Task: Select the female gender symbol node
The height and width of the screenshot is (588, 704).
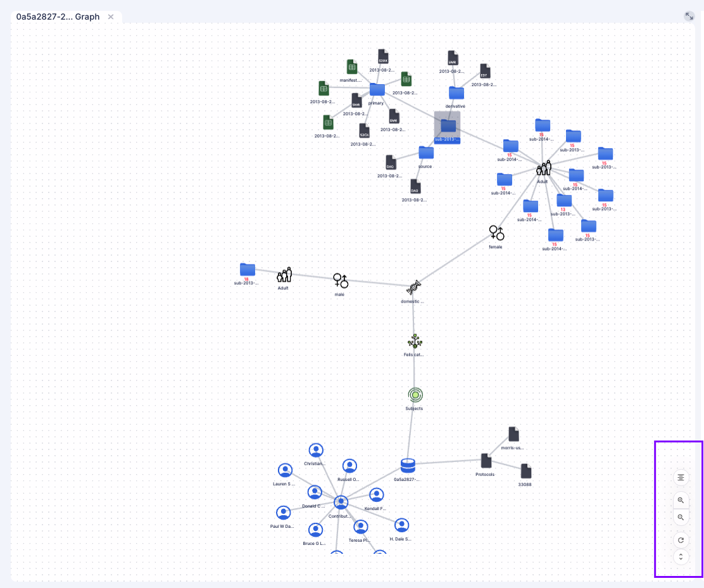Action: pos(496,233)
